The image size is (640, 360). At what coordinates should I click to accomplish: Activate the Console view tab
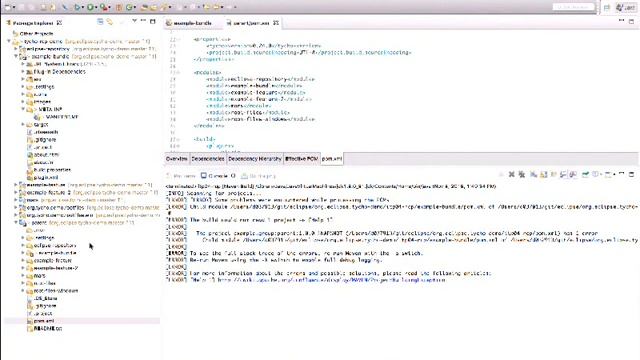pos(218,176)
